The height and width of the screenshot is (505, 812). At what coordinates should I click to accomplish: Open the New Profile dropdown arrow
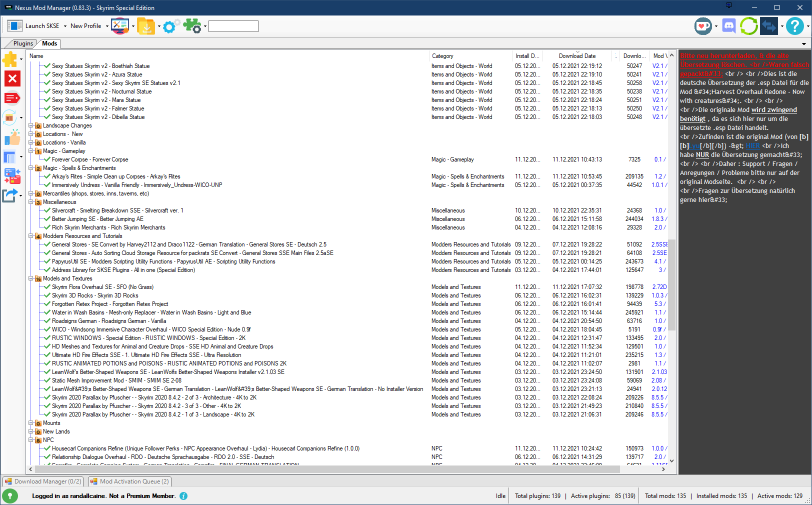click(107, 26)
